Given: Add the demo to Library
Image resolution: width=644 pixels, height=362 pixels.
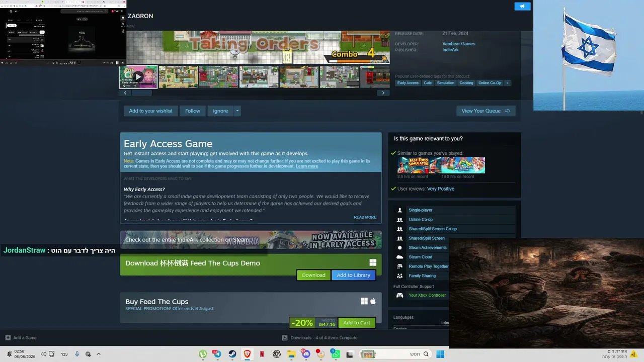Looking at the screenshot, I should (353, 275).
